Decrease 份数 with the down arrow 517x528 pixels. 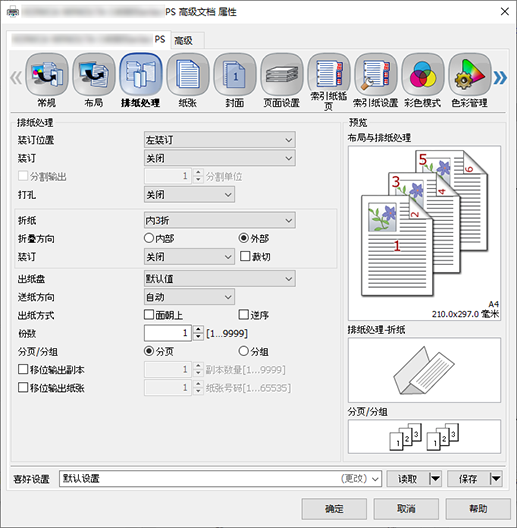pos(198,337)
